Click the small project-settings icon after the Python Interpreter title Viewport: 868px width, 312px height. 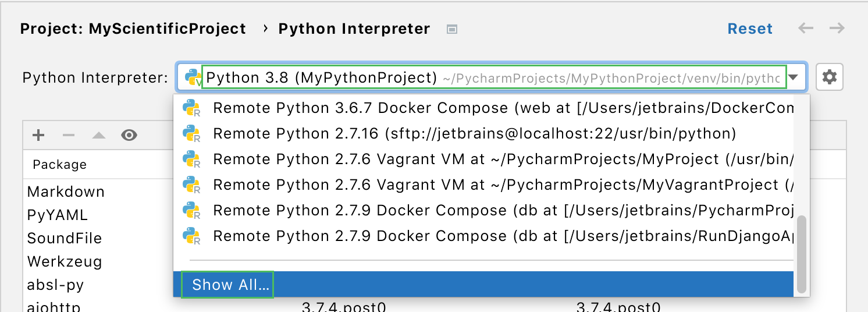click(x=452, y=29)
